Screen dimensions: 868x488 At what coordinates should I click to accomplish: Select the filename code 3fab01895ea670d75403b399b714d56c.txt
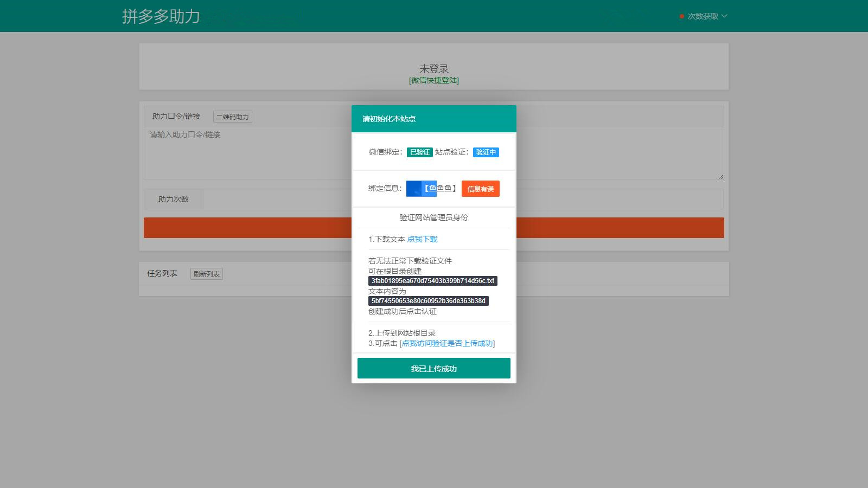point(433,281)
